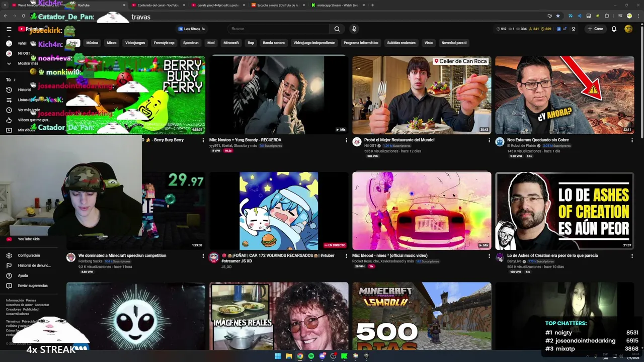
Task: Go back with browser back arrow
Action: (6, 16)
